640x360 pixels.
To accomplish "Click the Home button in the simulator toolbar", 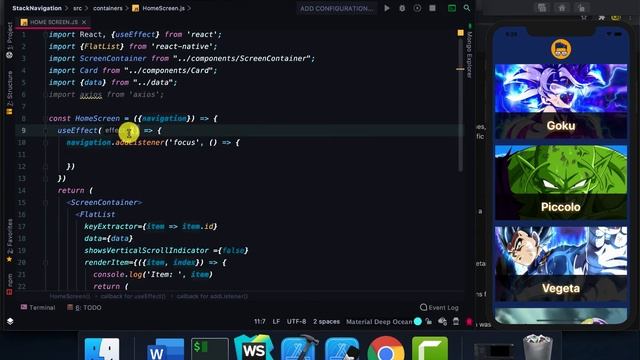I will (x=562, y=8).
